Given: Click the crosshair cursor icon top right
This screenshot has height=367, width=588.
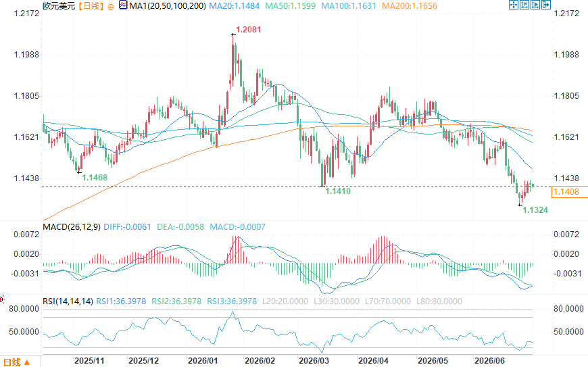Looking at the screenshot, I should (x=514, y=5).
